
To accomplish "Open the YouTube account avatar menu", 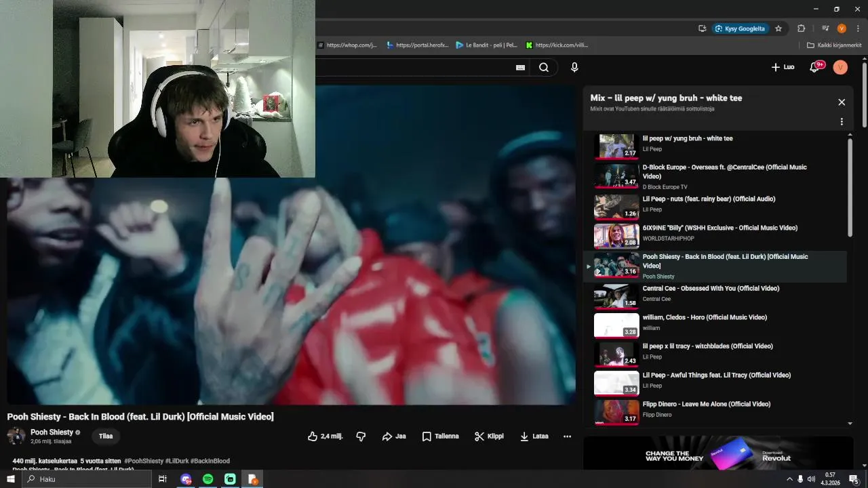I will (x=840, y=67).
